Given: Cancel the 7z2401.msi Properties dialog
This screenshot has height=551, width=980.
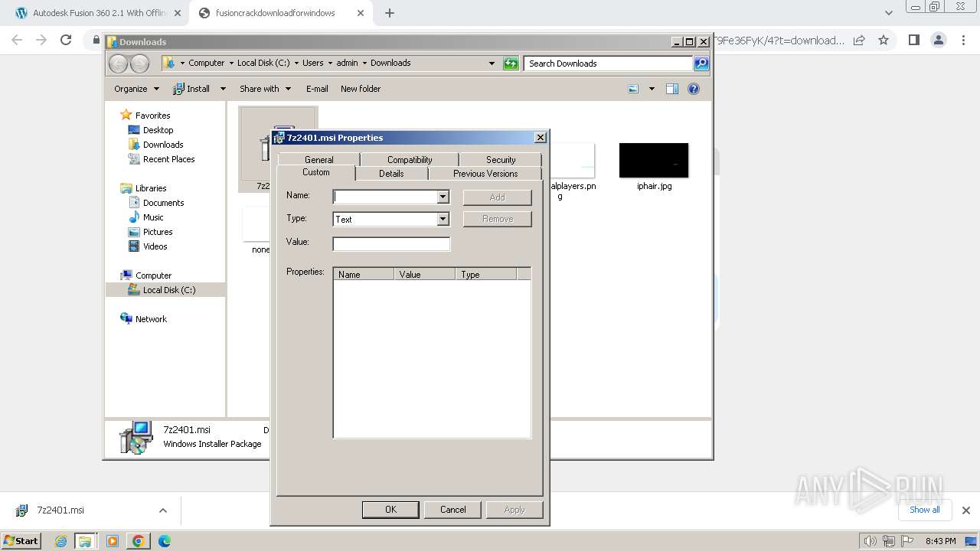Looking at the screenshot, I should click(x=452, y=510).
